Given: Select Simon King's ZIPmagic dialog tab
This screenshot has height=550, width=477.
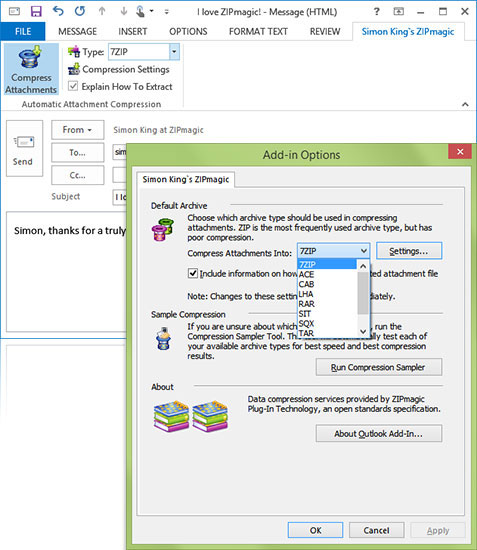Looking at the screenshot, I should (x=186, y=179).
